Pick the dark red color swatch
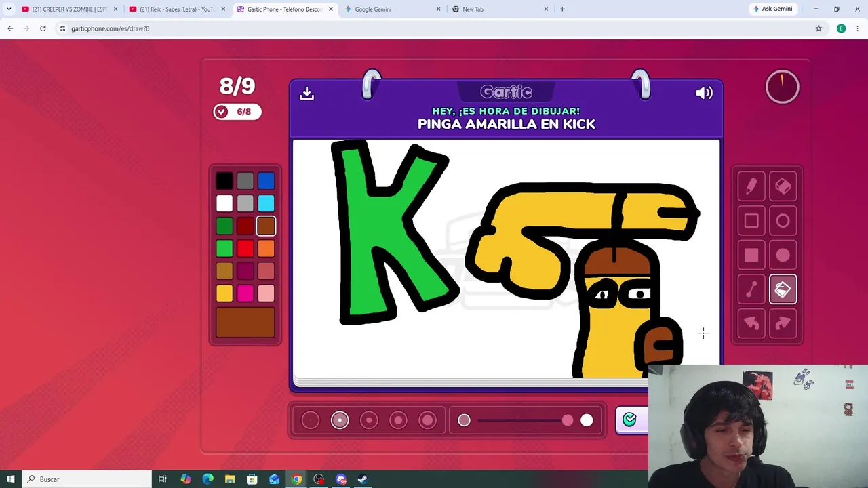 tap(245, 226)
